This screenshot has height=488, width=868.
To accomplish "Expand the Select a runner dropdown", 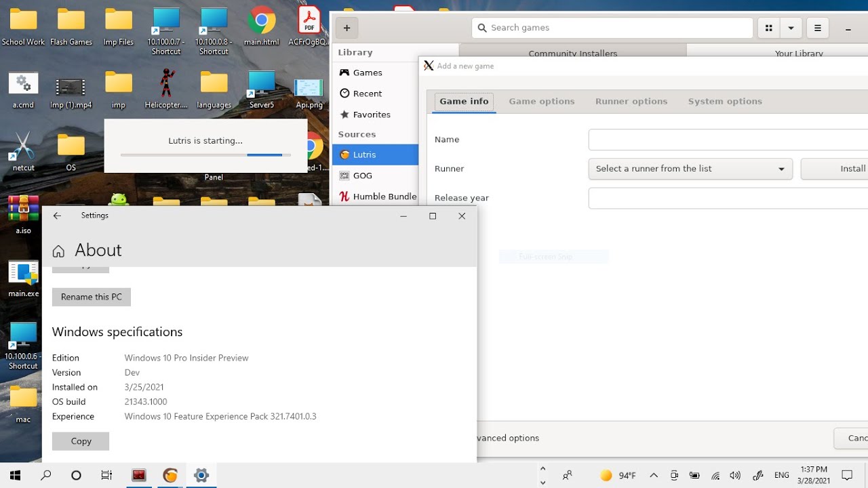I will tap(690, 169).
